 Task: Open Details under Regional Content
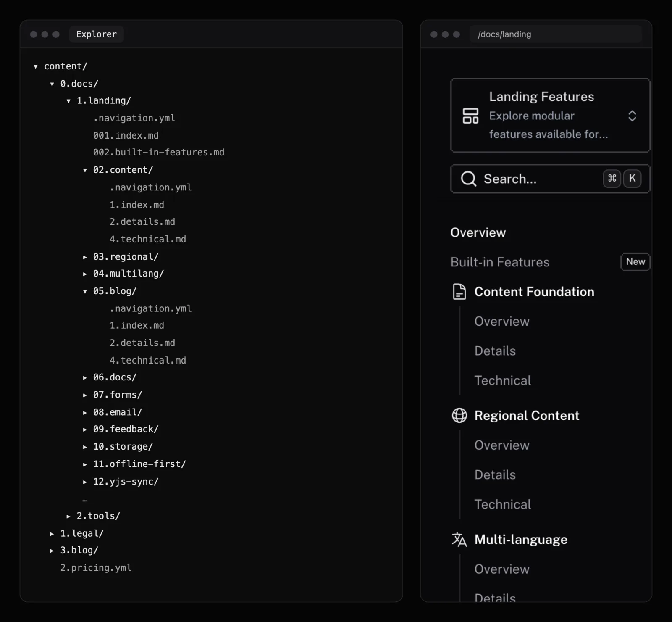(x=495, y=475)
